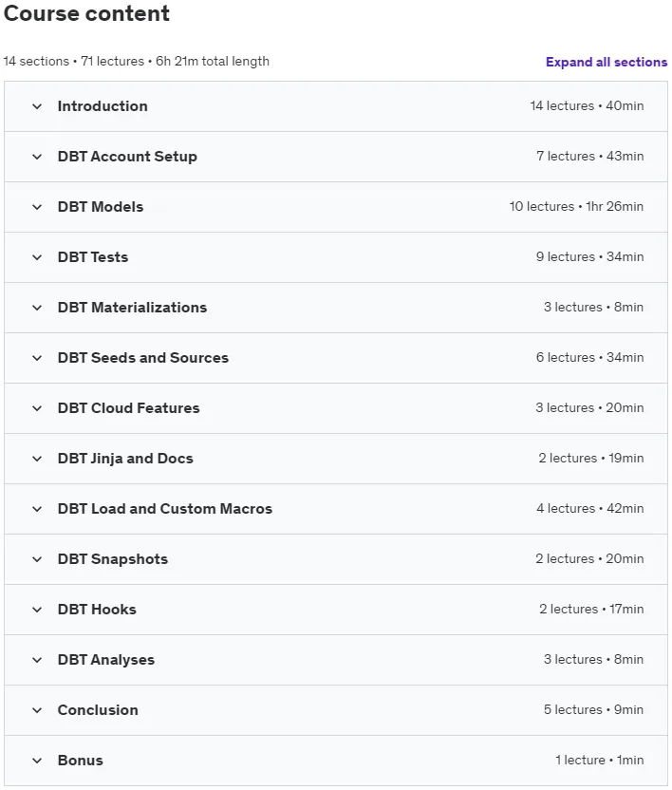The height and width of the screenshot is (790, 672).
Task: Click DBT Models 10 lectures duration text
Action: (x=576, y=207)
